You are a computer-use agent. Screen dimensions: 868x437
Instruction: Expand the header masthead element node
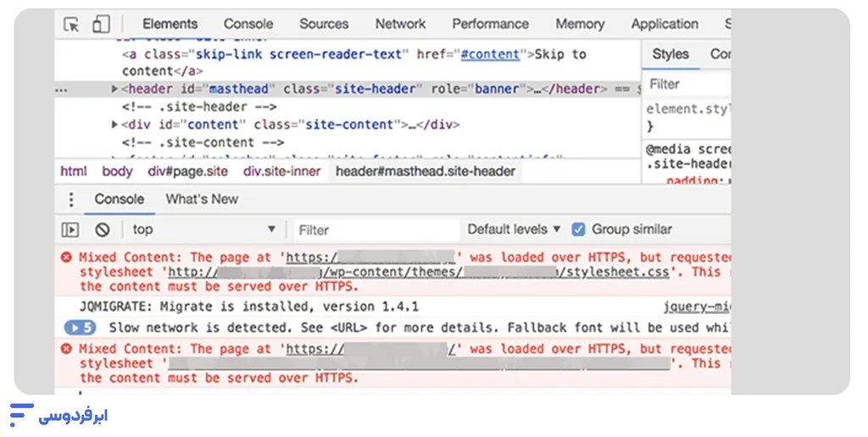[x=114, y=89]
